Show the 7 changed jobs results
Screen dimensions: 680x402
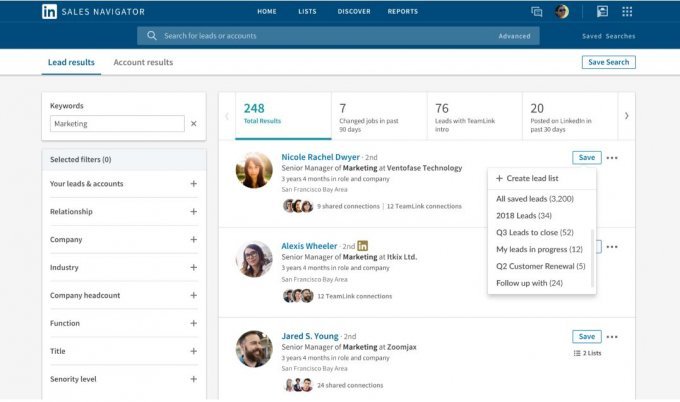click(379, 116)
